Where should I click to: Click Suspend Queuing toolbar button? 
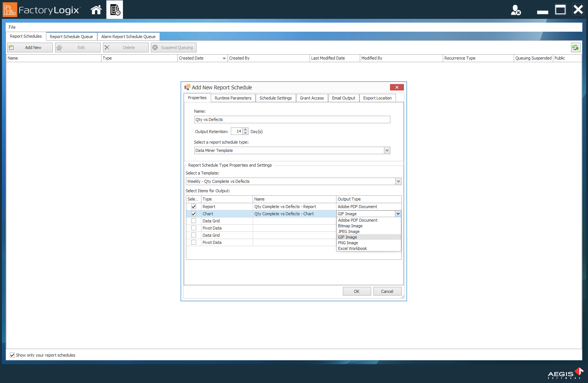pos(173,47)
